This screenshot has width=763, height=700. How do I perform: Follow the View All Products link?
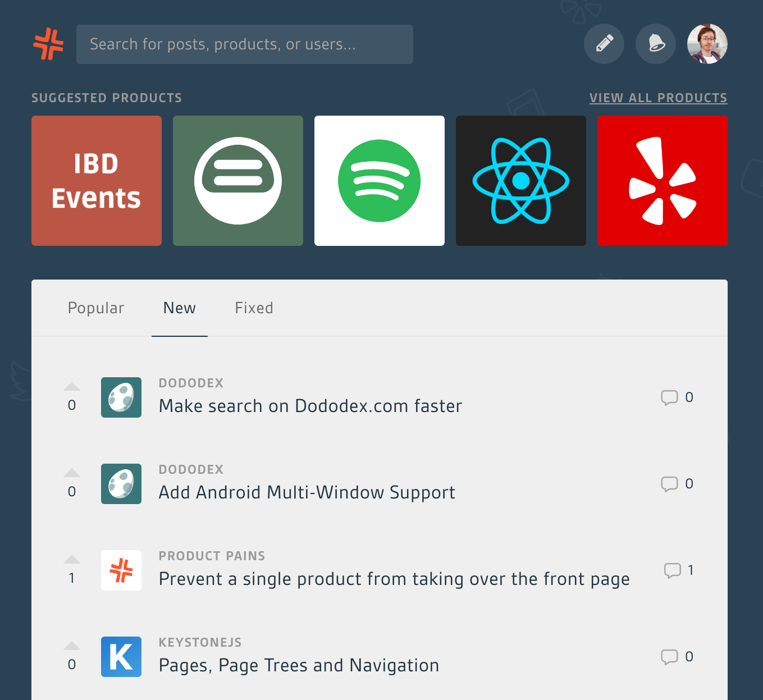click(x=658, y=98)
